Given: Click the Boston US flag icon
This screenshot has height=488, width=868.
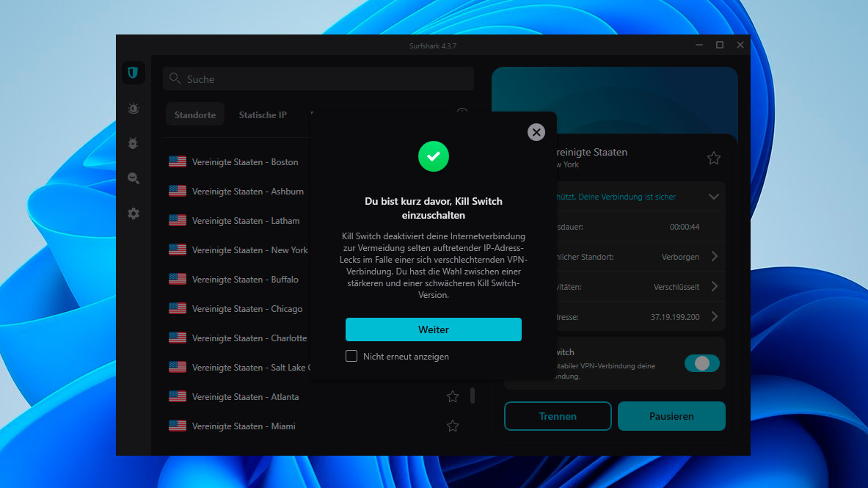Looking at the screenshot, I should 177,161.
